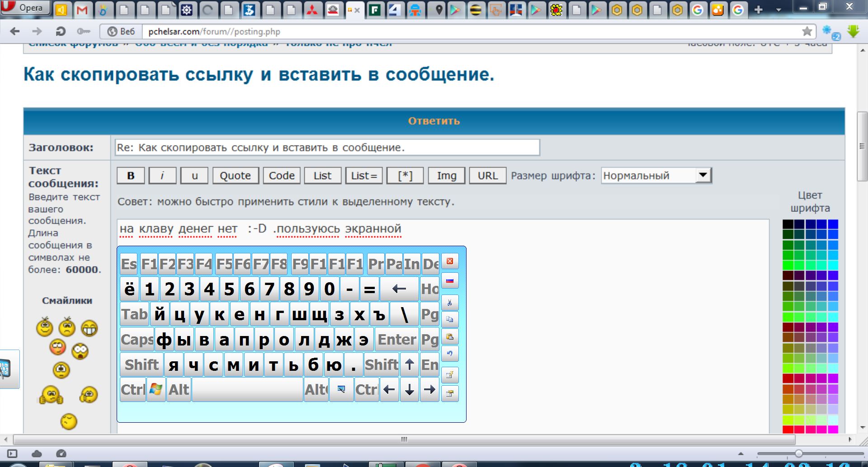
Task: Pick the black swatch in the font color palette
Action: [x=788, y=224]
